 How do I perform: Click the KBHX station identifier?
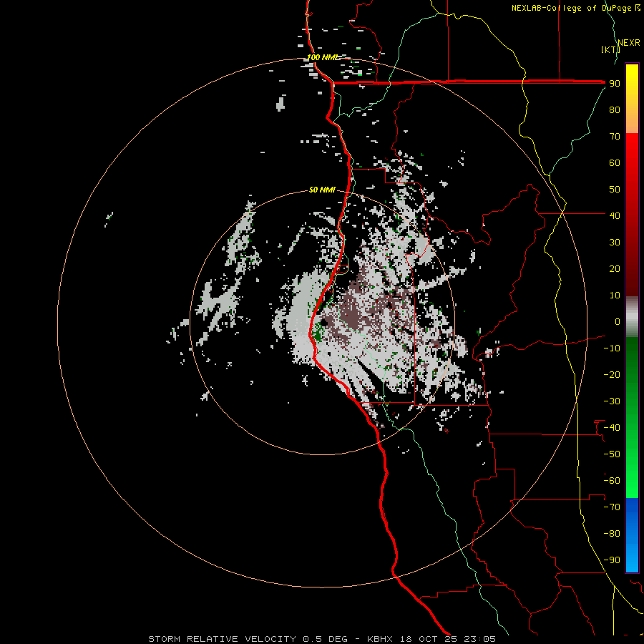click(x=380, y=639)
